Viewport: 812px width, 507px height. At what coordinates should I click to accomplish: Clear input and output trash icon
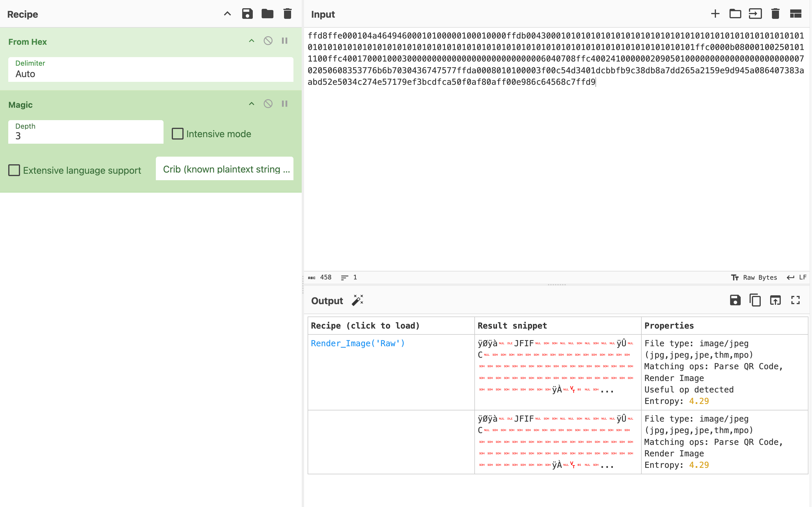tap(775, 14)
